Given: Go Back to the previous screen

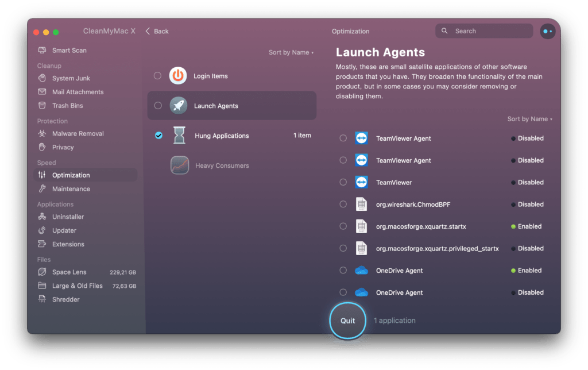Looking at the screenshot, I should point(157,31).
